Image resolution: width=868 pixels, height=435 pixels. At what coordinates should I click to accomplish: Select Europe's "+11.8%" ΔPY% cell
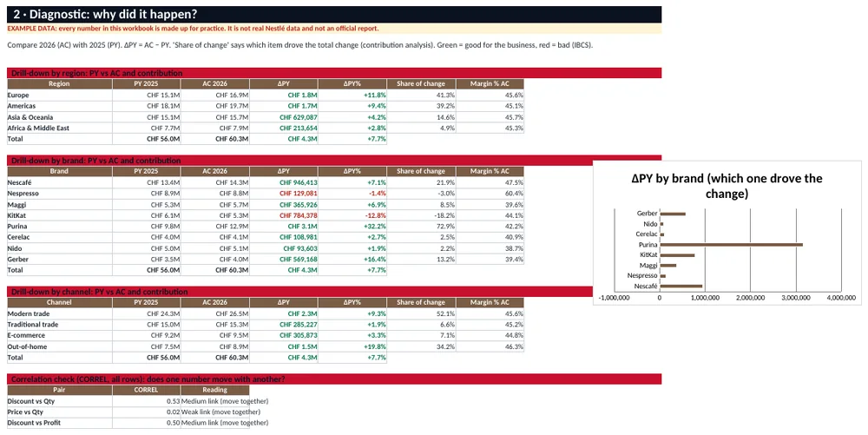(352, 95)
